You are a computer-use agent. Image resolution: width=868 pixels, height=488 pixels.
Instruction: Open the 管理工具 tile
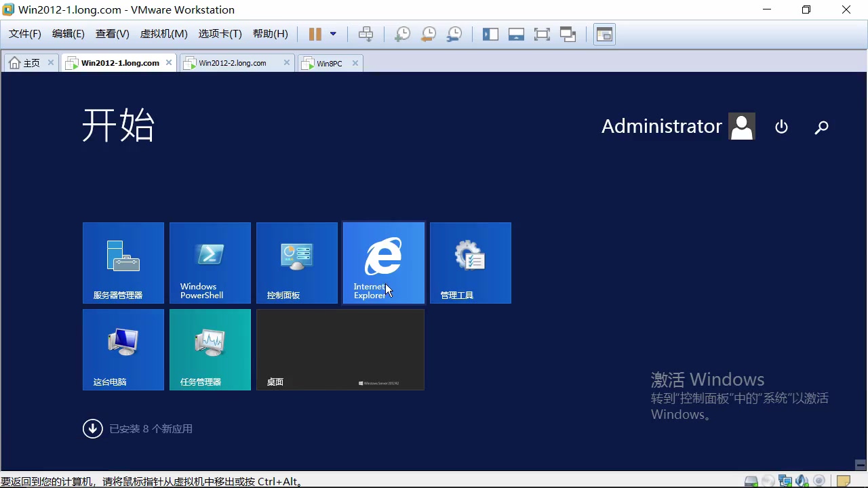point(471,263)
